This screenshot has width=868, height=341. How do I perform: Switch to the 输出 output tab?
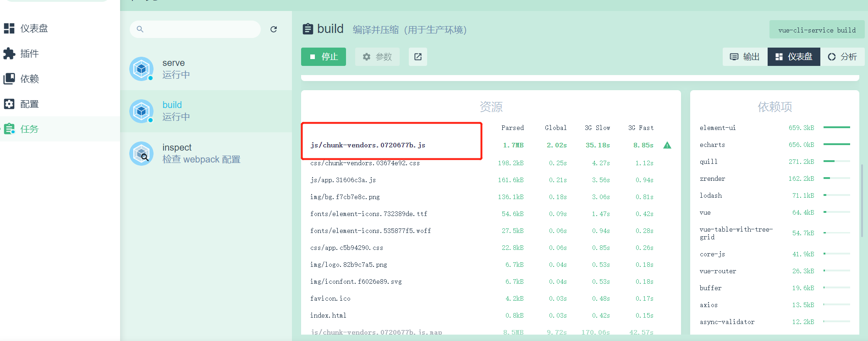(745, 57)
